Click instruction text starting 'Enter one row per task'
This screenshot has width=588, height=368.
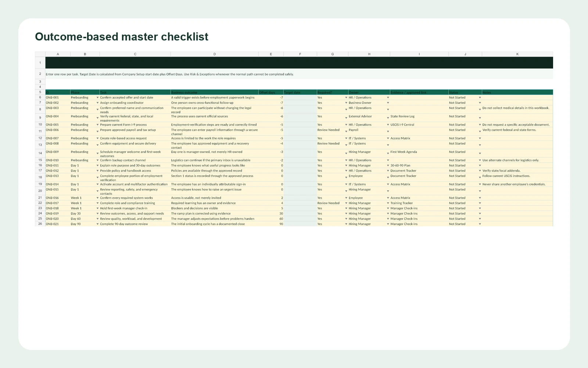click(x=169, y=74)
